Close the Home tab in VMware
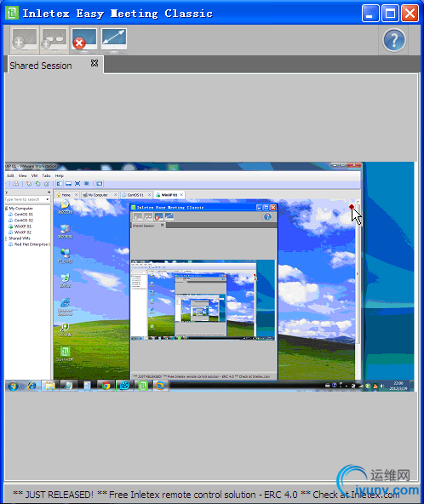The height and width of the screenshot is (504, 424). [76, 194]
